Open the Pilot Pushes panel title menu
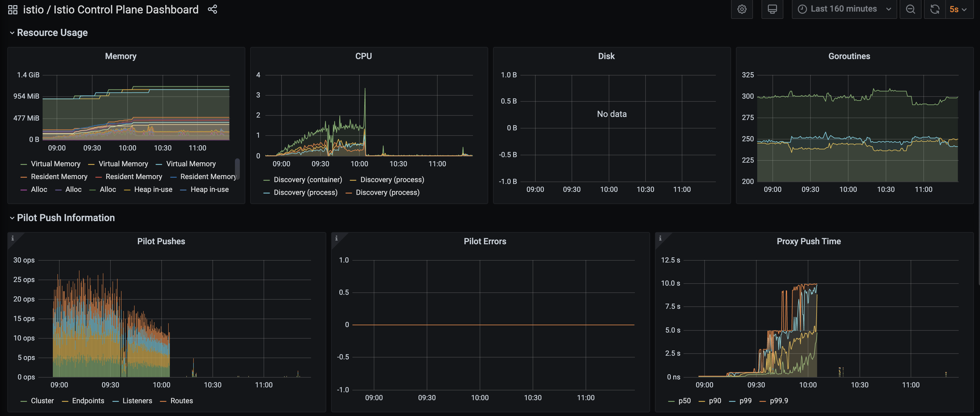980x416 pixels. click(161, 241)
